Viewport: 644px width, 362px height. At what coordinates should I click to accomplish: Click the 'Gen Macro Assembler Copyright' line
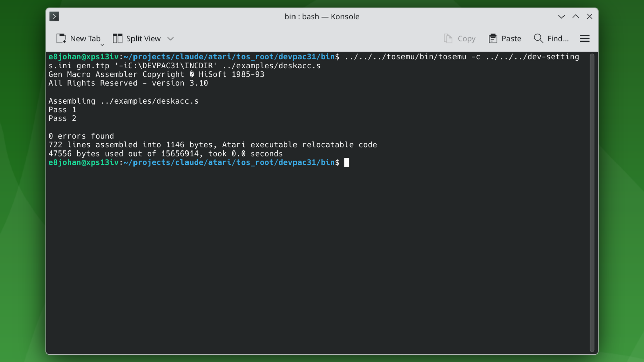[x=156, y=74]
